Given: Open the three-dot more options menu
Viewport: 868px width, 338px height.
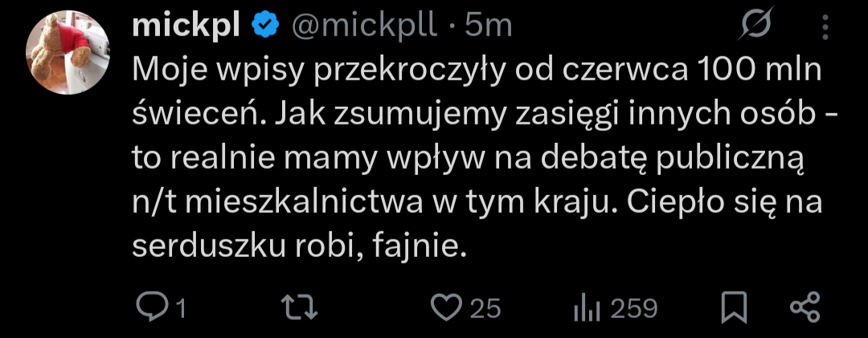Looking at the screenshot, I should pyautogui.click(x=824, y=29).
